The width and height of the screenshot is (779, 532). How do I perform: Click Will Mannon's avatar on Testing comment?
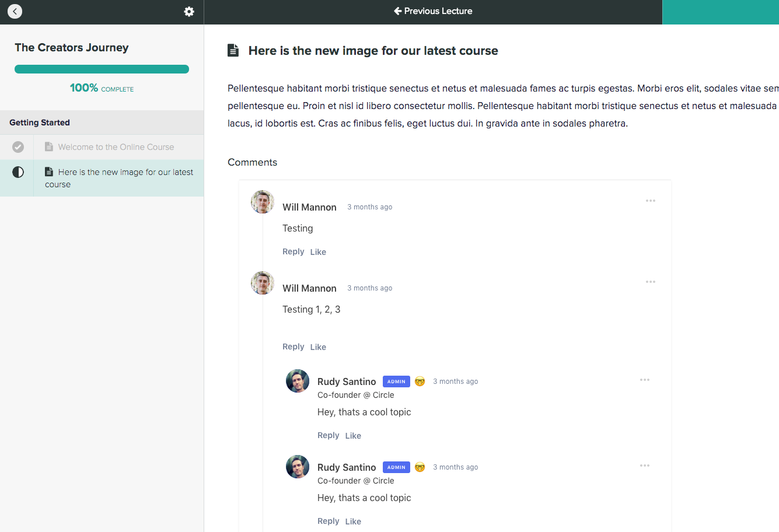pos(263,202)
